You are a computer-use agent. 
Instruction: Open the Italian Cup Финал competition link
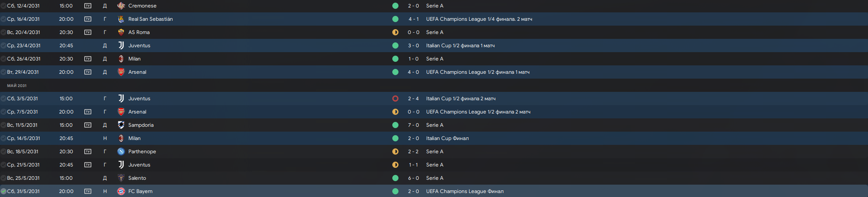[x=447, y=138]
